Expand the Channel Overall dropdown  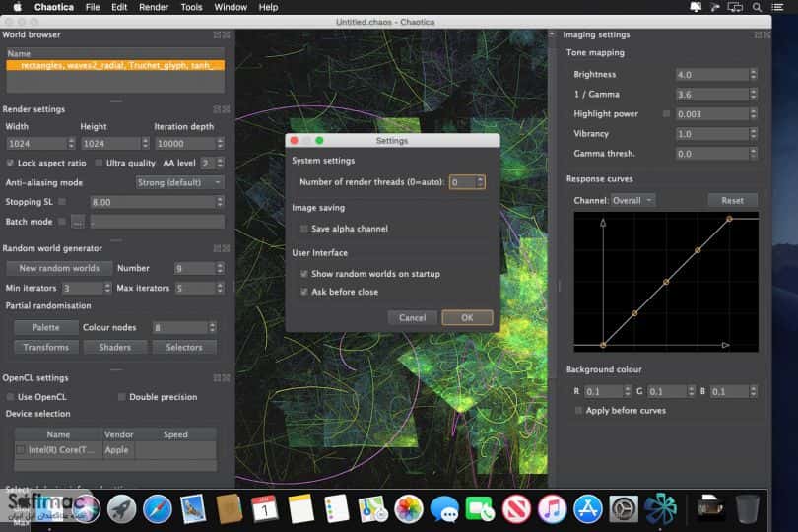point(632,201)
